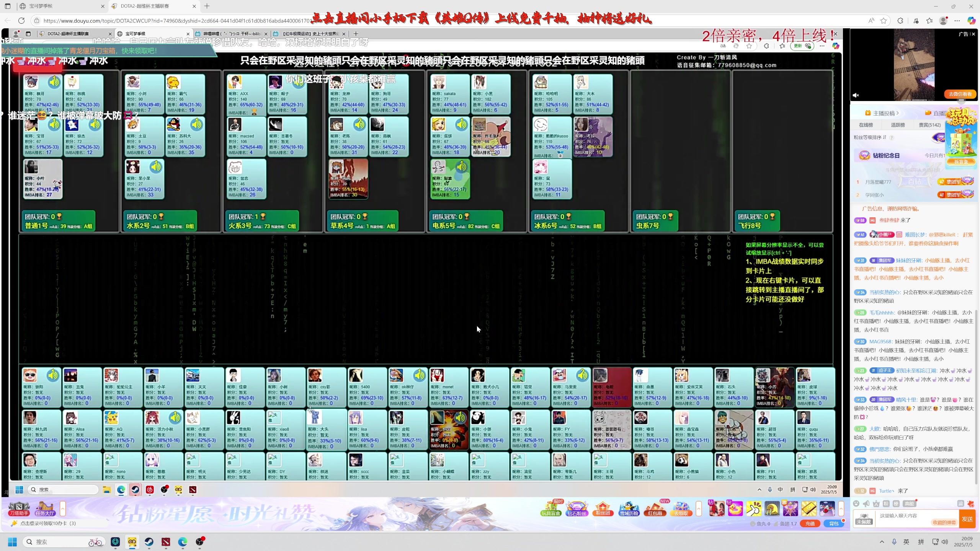Open the Edge settings and more menu
980x551 pixels.
pos(957,21)
